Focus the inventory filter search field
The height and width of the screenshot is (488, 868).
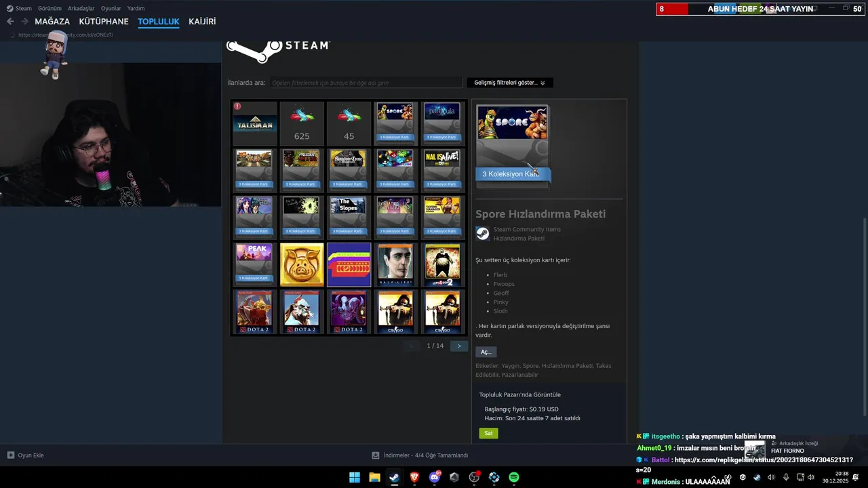(x=366, y=83)
